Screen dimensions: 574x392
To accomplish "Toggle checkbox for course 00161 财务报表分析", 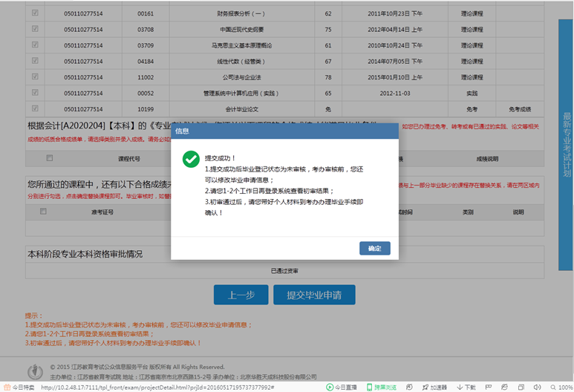I will pyautogui.click(x=35, y=13).
